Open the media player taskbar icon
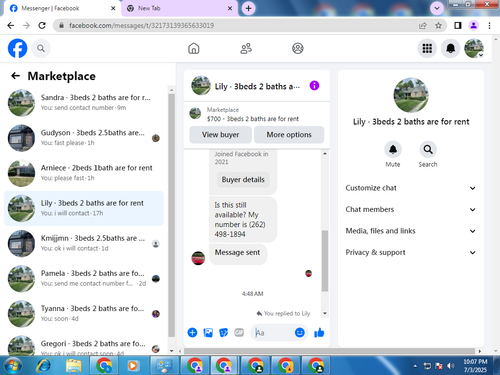This screenshot has width=500, height=375. (133, 366)
